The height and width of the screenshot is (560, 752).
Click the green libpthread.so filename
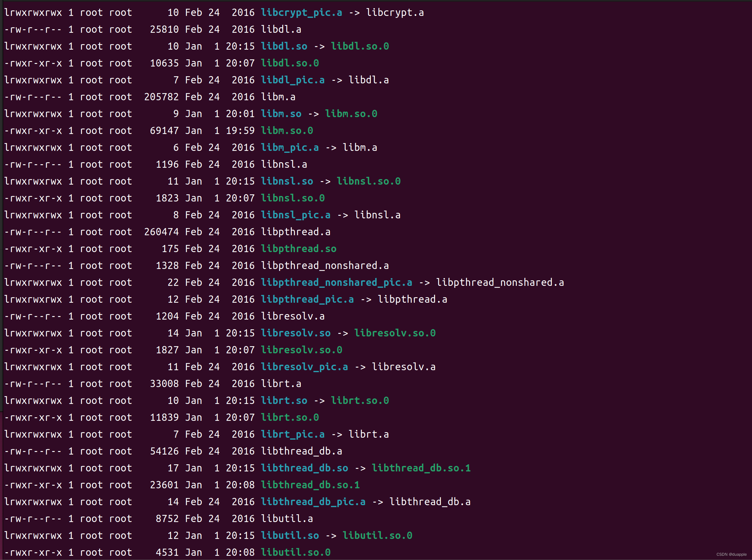click(x=298, y=249)
